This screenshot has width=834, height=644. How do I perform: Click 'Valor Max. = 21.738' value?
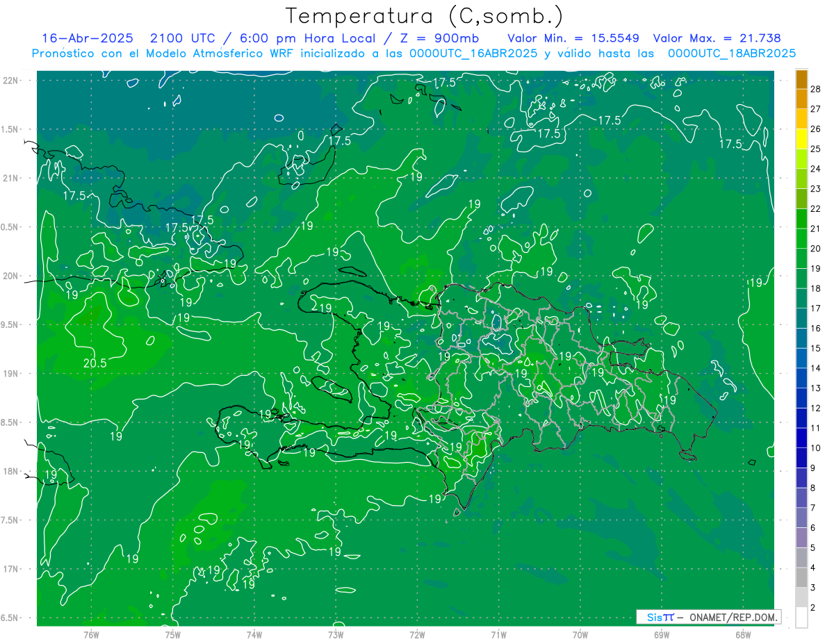717,38
